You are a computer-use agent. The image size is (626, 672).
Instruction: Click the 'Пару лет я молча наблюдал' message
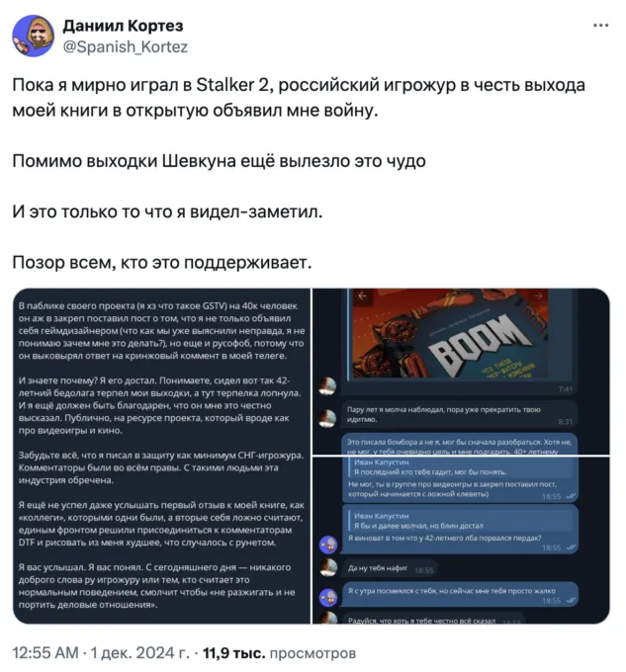(x=459, y=414)
